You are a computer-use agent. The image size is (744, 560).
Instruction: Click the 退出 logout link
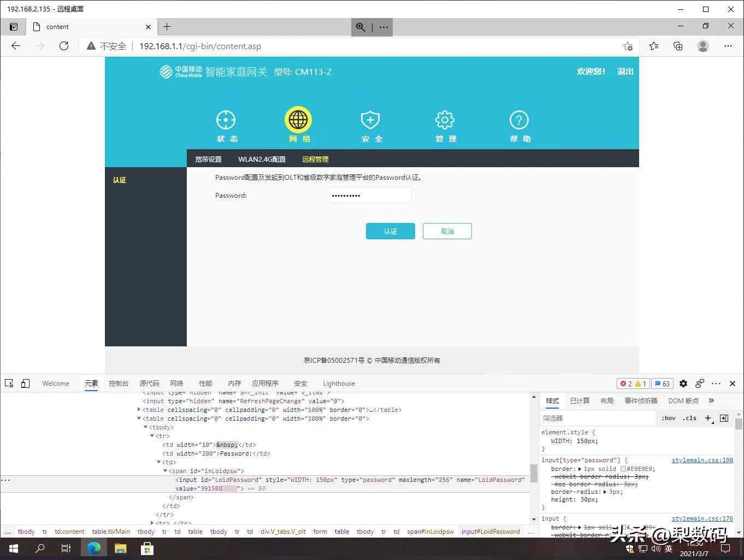625,72
